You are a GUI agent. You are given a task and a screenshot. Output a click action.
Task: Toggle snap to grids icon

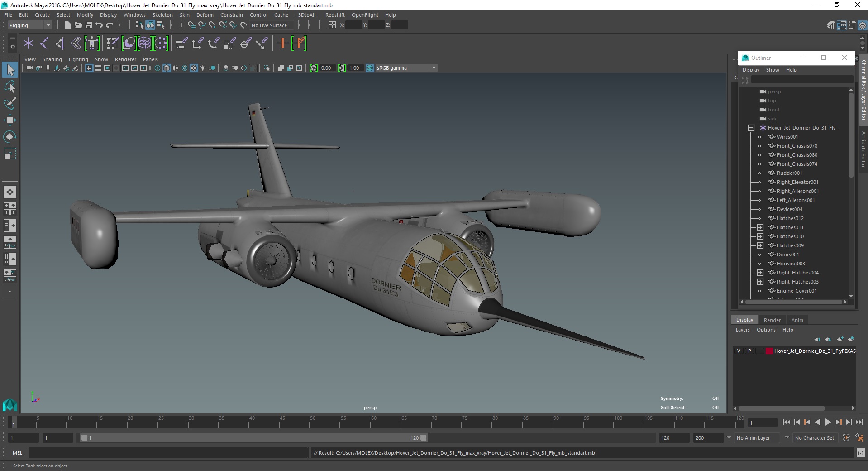pyautogui.click(x=191, y=25)
